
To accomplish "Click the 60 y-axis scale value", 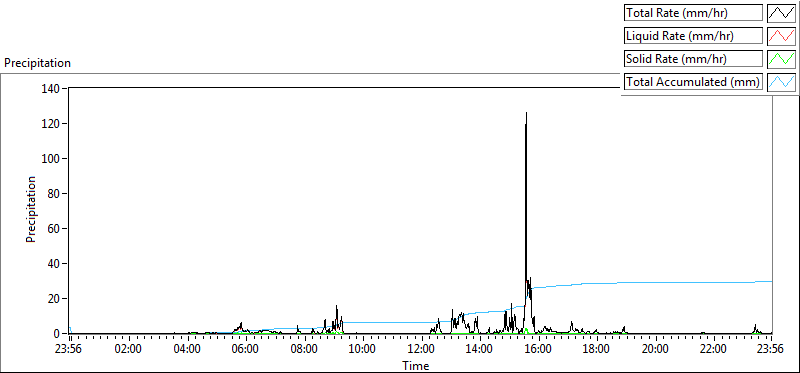I will (55, 229).
